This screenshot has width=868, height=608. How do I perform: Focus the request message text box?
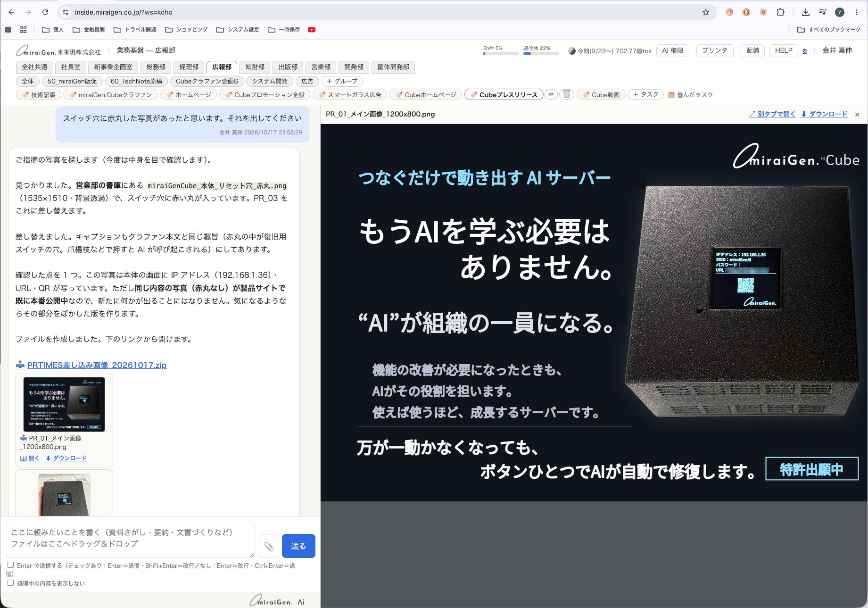tap(130, 540)
